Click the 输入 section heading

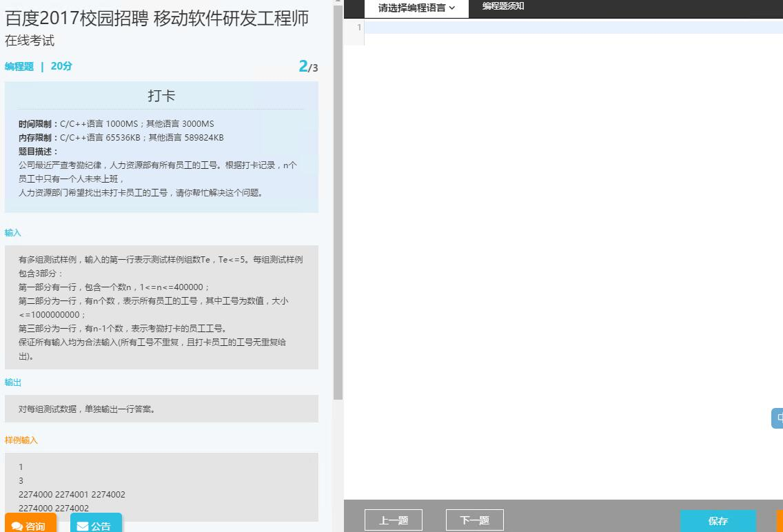click(12, 232)
